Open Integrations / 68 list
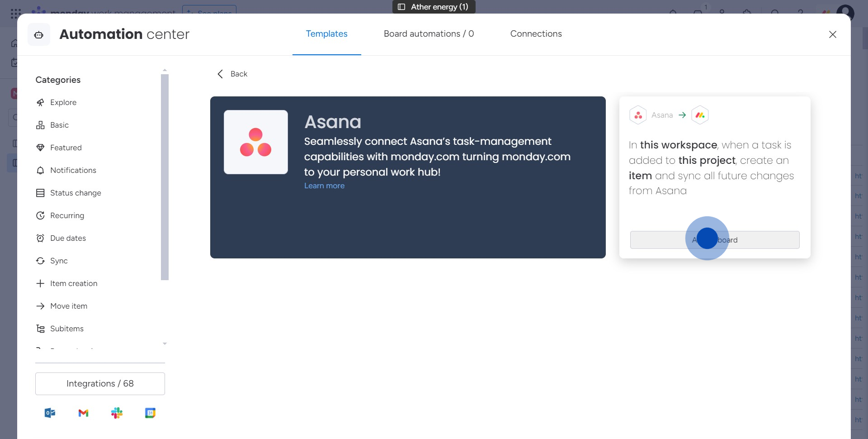 pos(100,384)
